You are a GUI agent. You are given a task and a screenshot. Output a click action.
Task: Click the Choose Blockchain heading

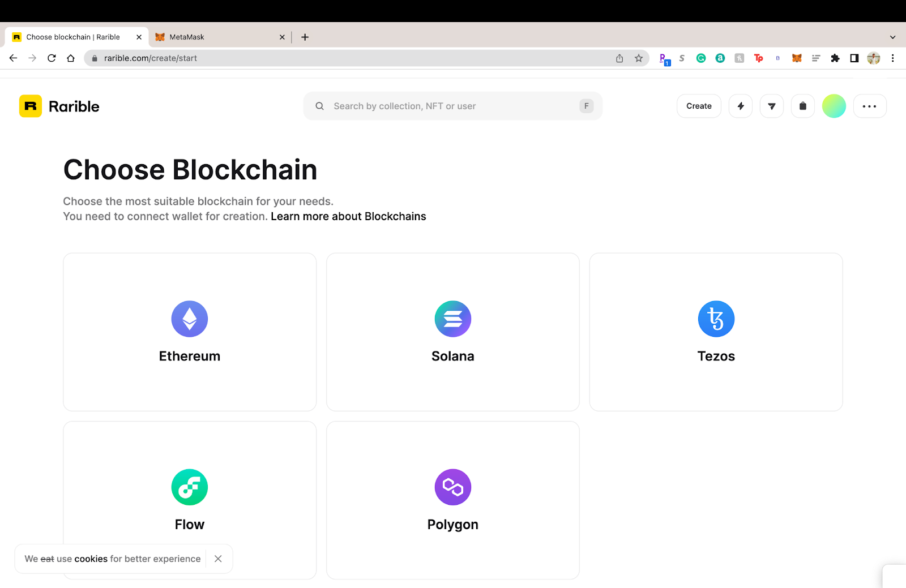[190, 170]
